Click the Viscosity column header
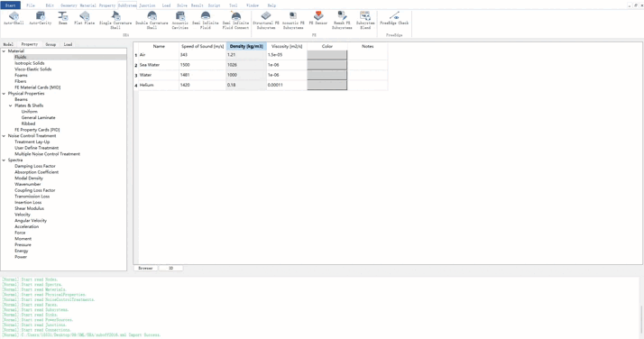644x339 pixels. coord(287,46)
